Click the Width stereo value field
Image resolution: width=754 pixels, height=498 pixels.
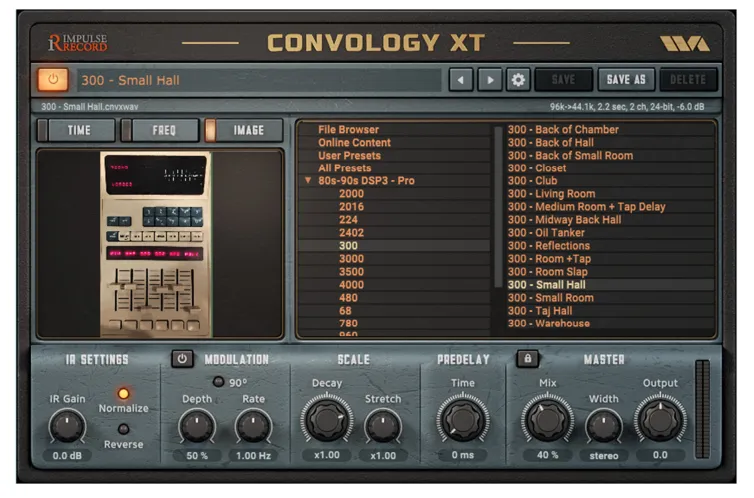click(604, 455)
